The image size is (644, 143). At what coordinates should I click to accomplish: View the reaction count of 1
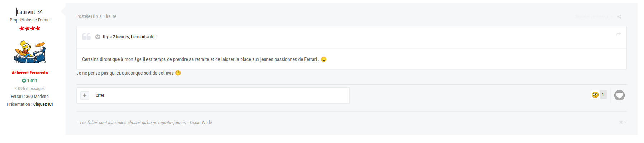(603, 95)
